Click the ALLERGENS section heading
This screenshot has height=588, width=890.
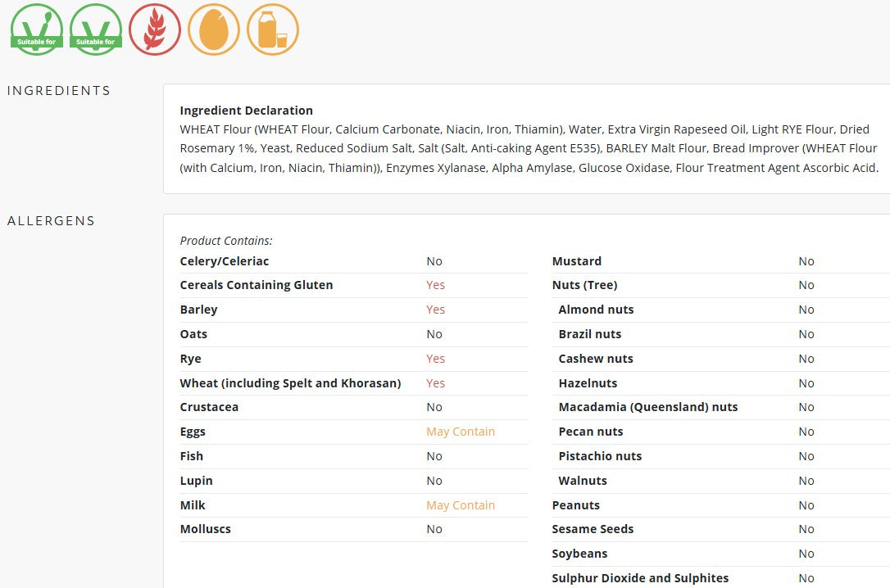(51, 221)
